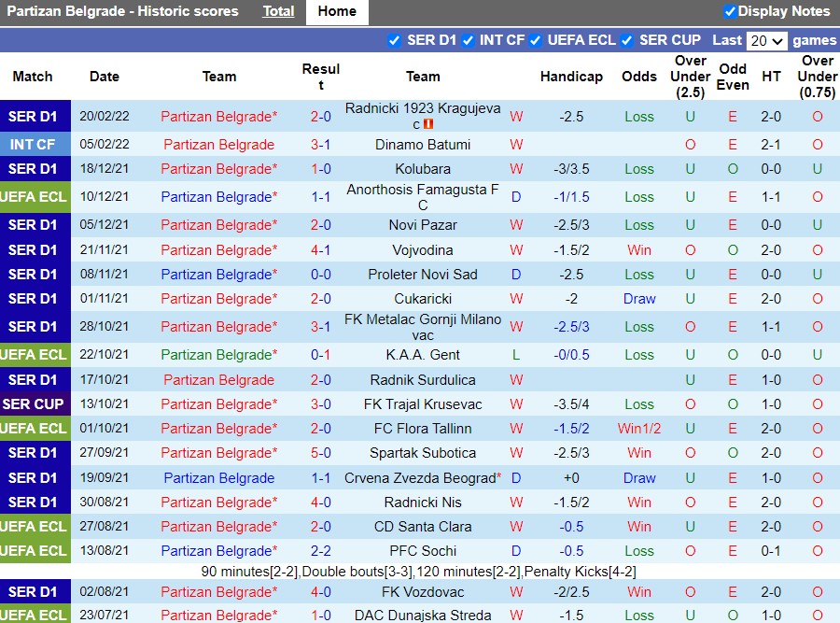The width and height of the screenshot is (840, 623).
Task: Open Cukaricki team page
Action: coord(423,299)
